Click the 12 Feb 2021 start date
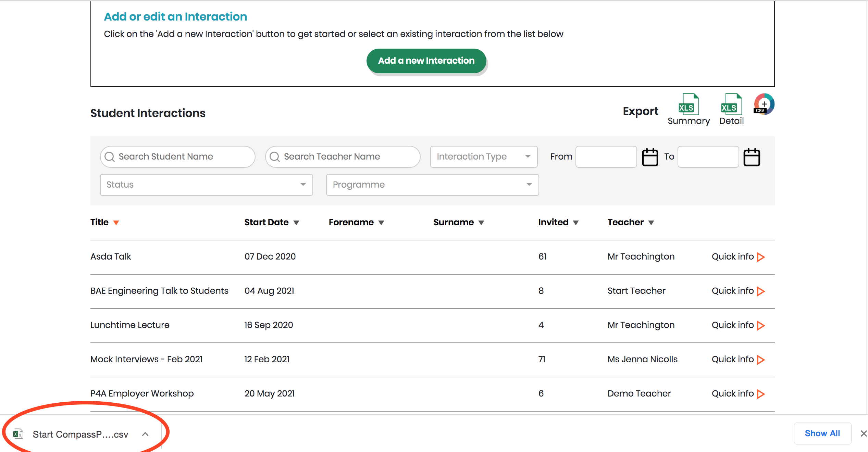 click(x=267, y=359)
